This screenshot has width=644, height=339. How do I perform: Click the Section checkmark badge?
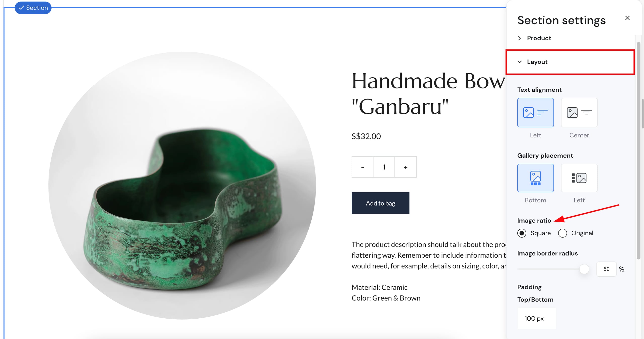(x=33, y=8)
